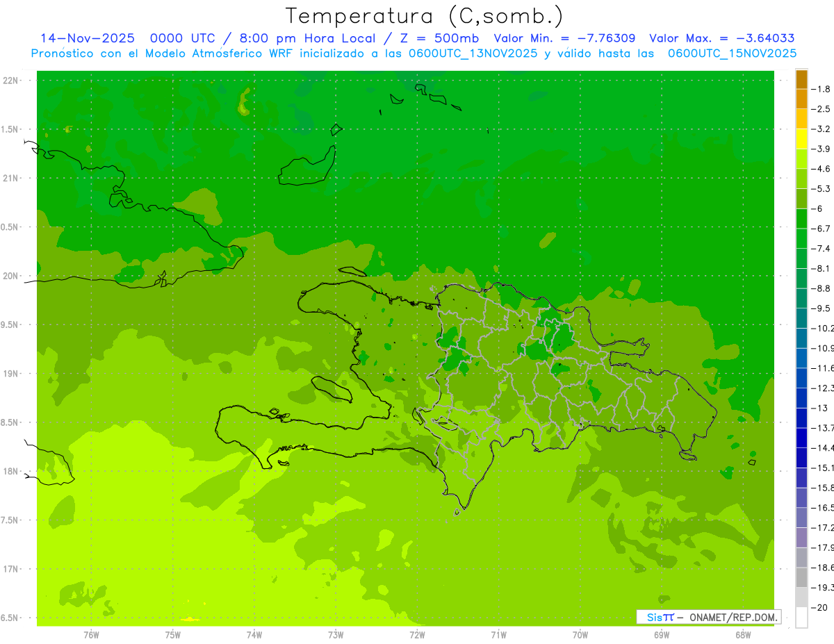Select the "Z = 500mb" level label
This screenshot has height=644, width=834.
[x=438, y=39]
